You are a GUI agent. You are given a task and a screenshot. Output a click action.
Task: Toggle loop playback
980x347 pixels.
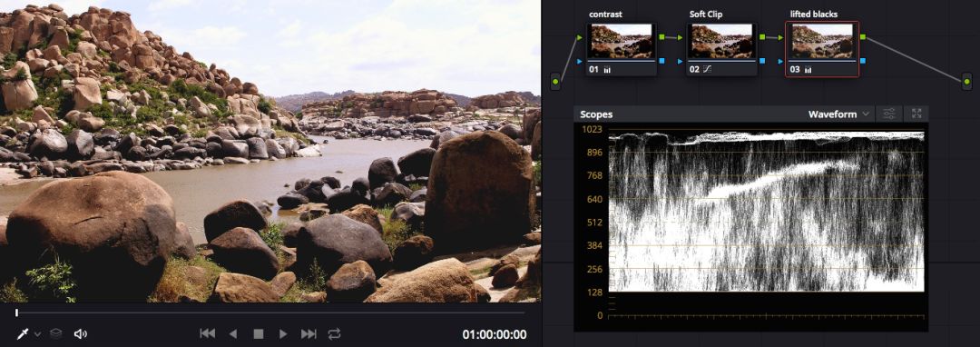point(334,334)
